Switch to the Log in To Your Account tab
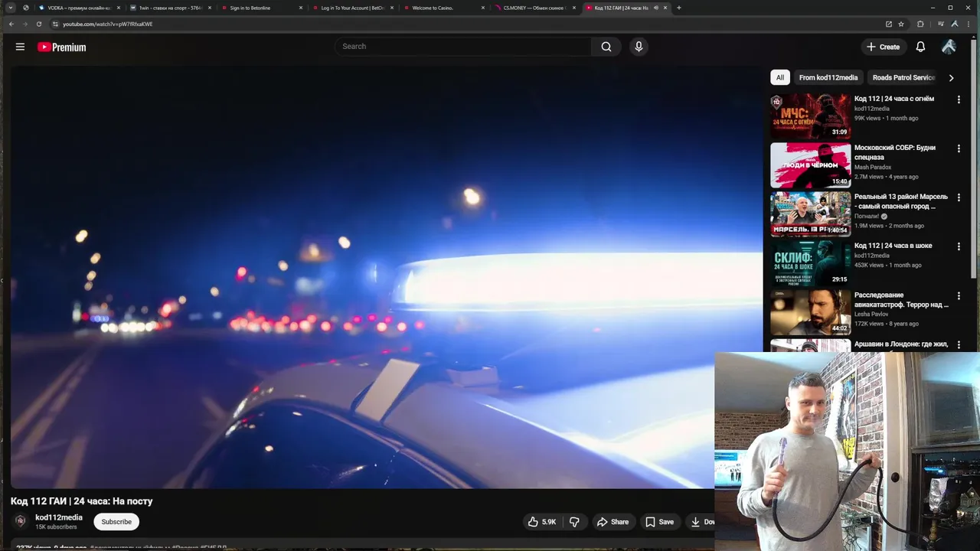This screenshot has width=980, height=551. pos(352,8)
